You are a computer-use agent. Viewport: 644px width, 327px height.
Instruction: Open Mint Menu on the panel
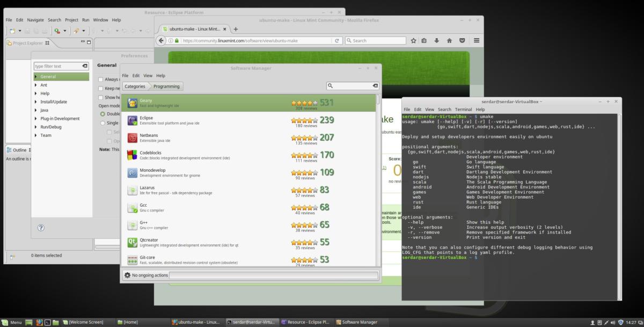(12, 322)
